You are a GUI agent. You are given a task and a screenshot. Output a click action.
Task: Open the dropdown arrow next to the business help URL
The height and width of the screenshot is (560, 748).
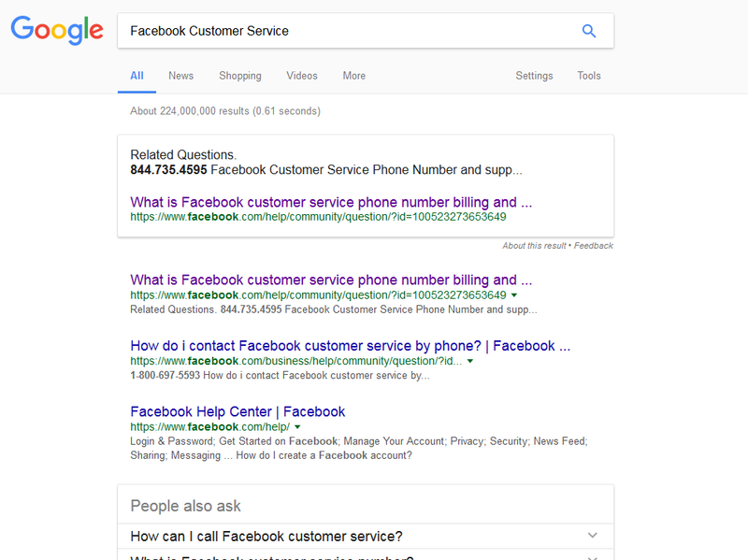pyautogui.click(x=471, y=361)
